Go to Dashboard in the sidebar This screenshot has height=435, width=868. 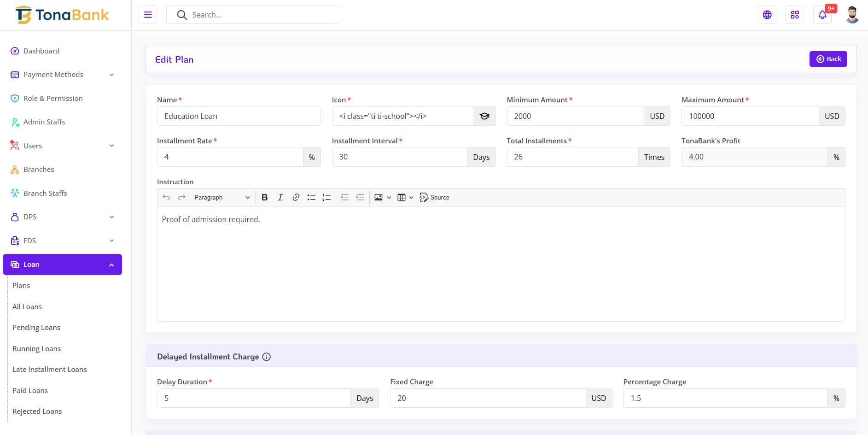coord(41,51)
